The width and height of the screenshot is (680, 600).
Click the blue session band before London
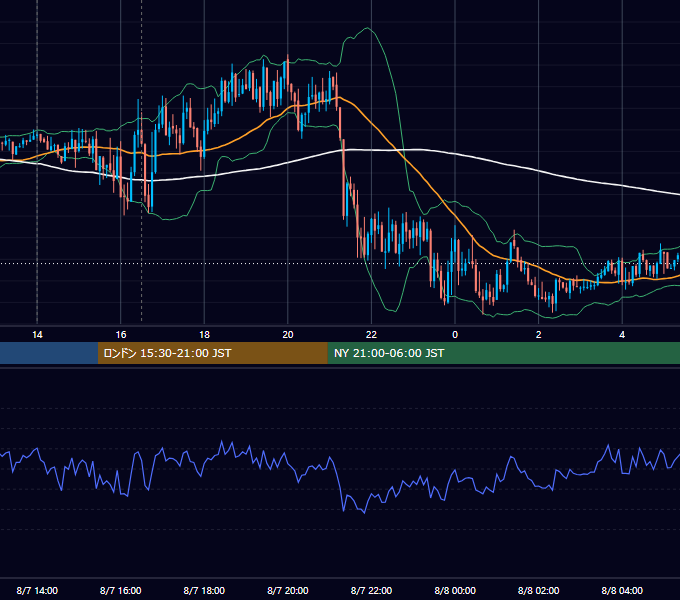(x=49, y=353)
